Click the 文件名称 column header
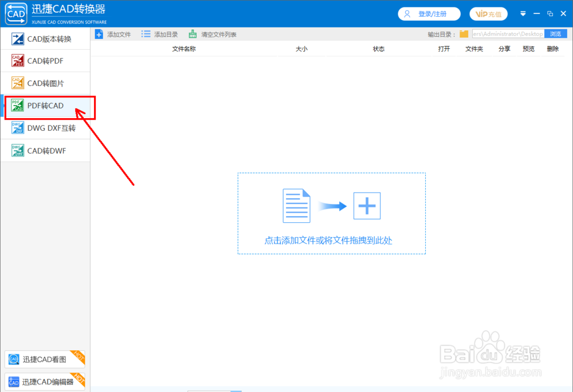Image resolution: width=573 pixels, height=392 pixels. coord(184,49)
